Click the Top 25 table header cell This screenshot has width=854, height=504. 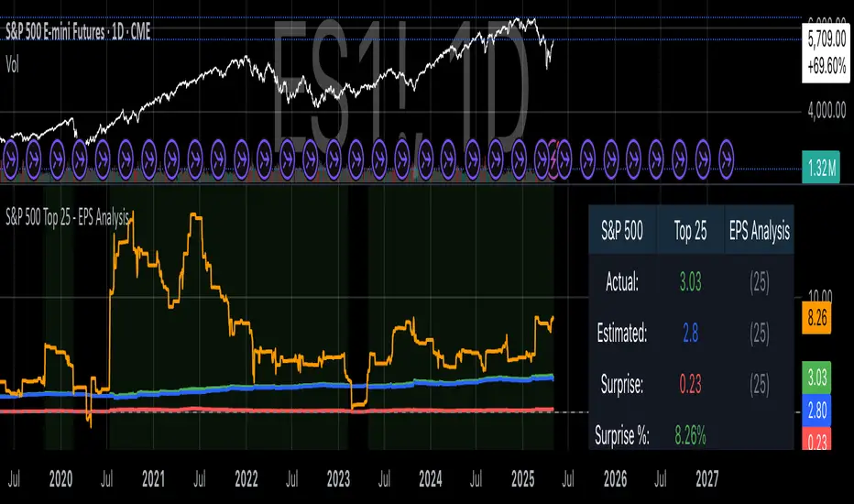point(690,231)
